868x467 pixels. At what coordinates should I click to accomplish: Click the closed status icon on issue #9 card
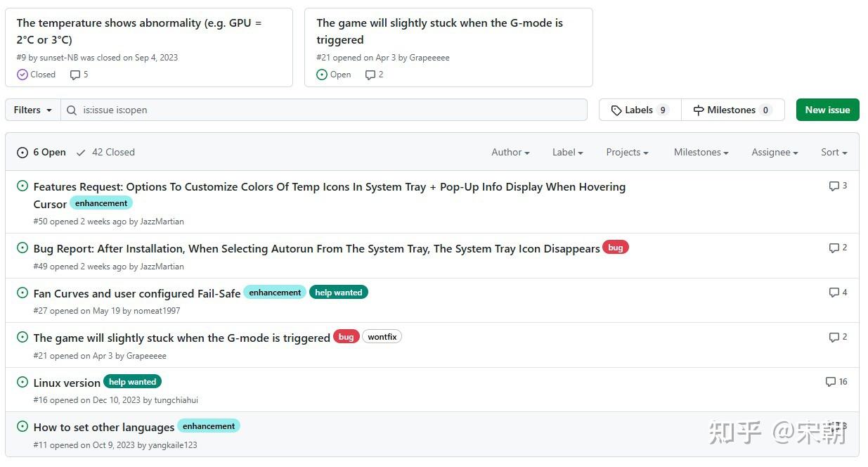point(22,75)
